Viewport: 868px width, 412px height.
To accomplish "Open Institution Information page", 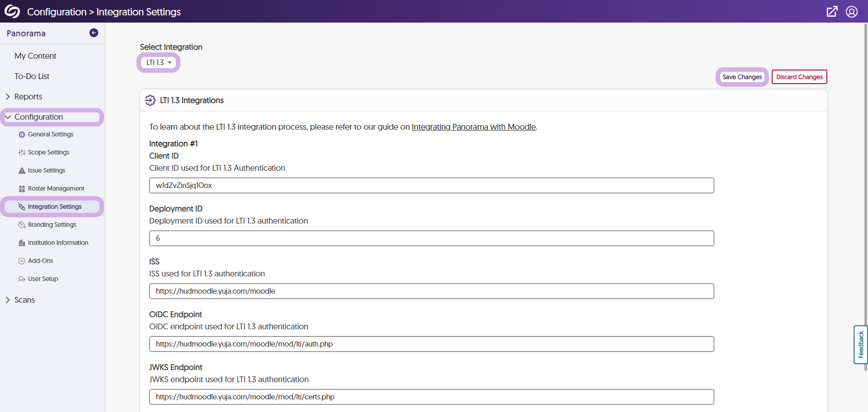I will click(x=58, y=243).
